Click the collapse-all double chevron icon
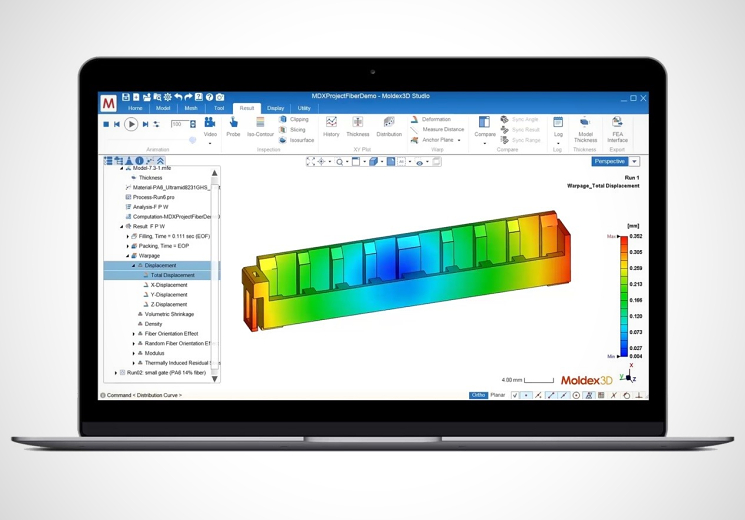The image size is (745, 520). (160, 161)
